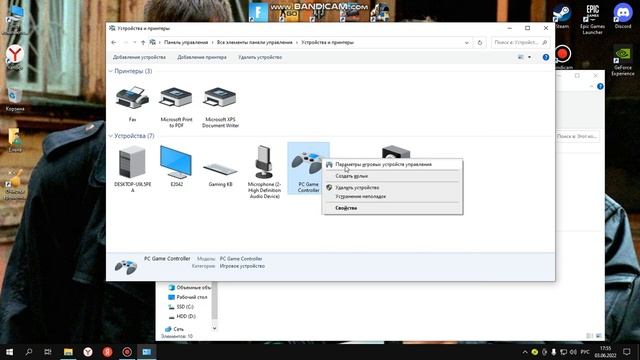Open recent locations dropdown arrow
This screenshot has width=640, height=360.
point(135,42)
